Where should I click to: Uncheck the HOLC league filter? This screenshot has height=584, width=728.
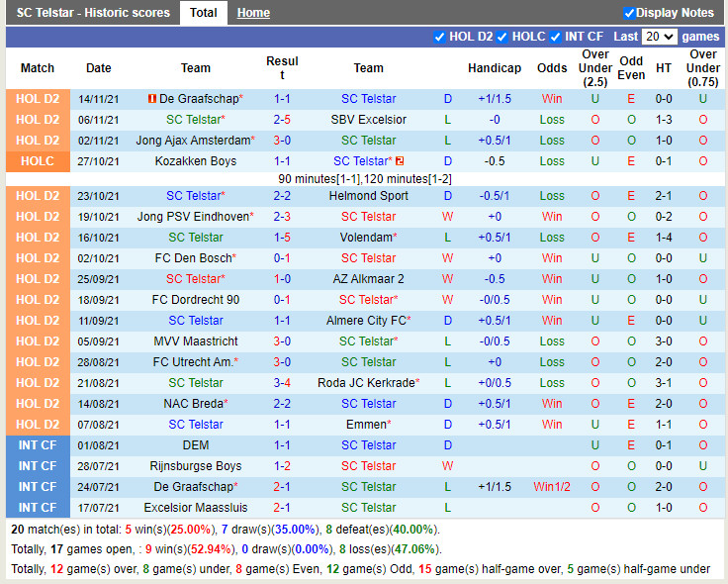(501, 37)
